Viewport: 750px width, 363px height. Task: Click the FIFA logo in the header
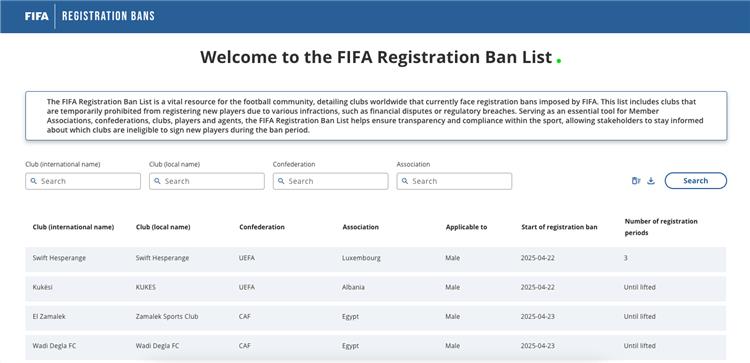(x=36, y=16)
